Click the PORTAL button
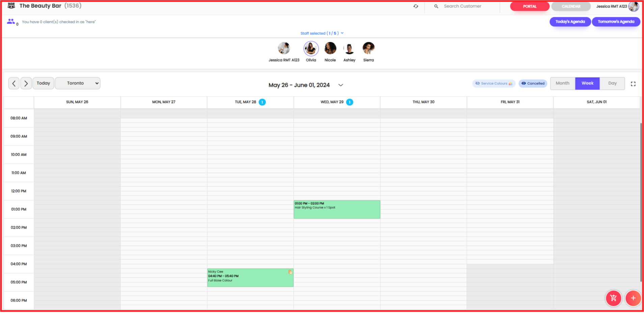The width and height of the screenshot is (644, 313). [530, 6]
